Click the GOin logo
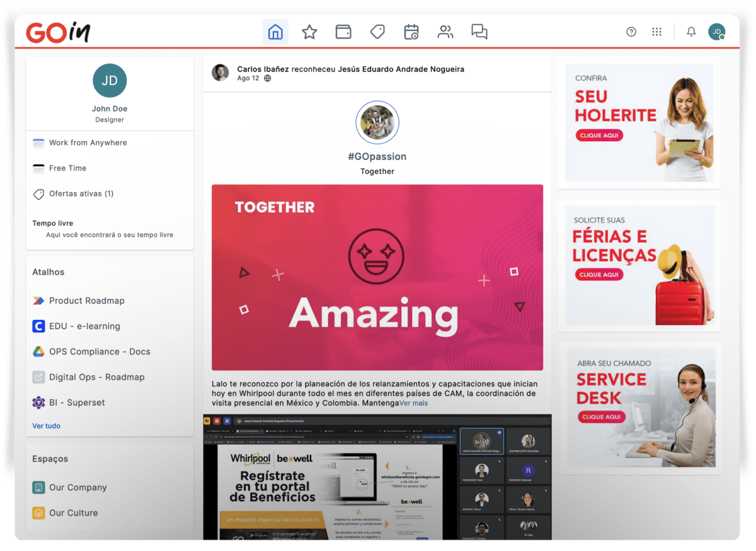The height and width of the screenshot is (551, 756). pyautogui.click(x=58, y=32)
